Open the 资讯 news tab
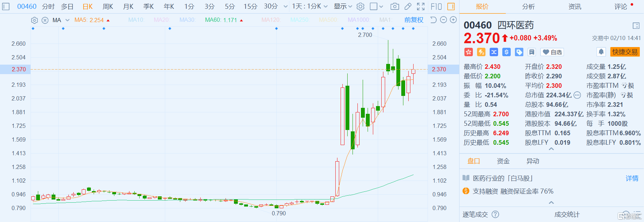 click(575, 6)
